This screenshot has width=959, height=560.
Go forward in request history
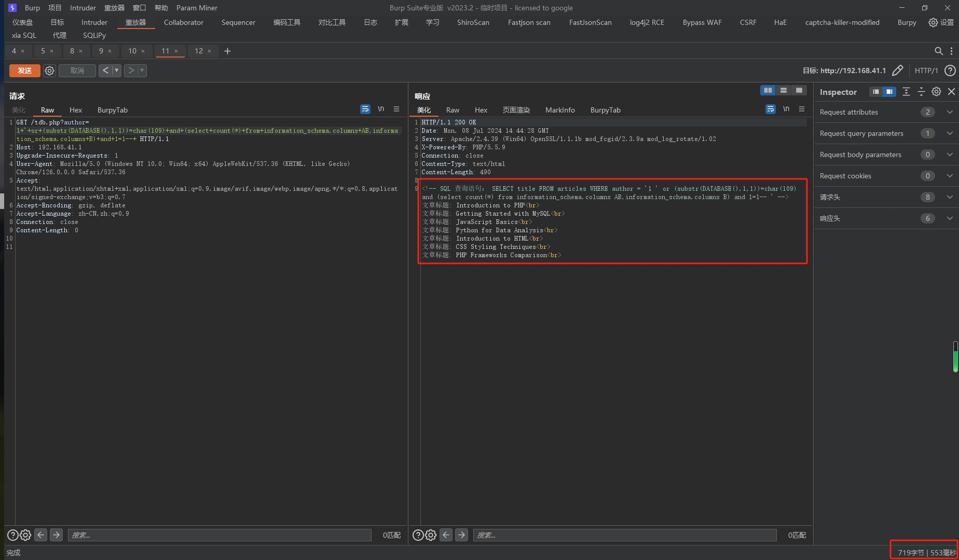(131, 71)
